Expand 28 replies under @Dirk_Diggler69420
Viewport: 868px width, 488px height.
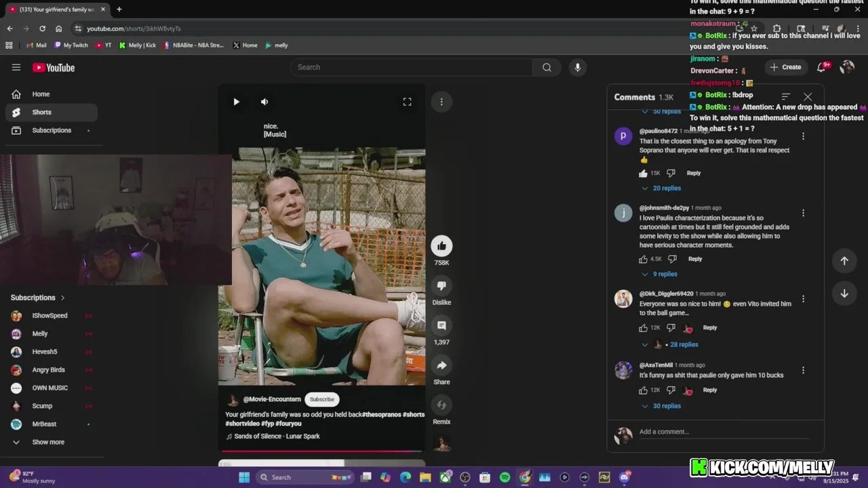670,344
